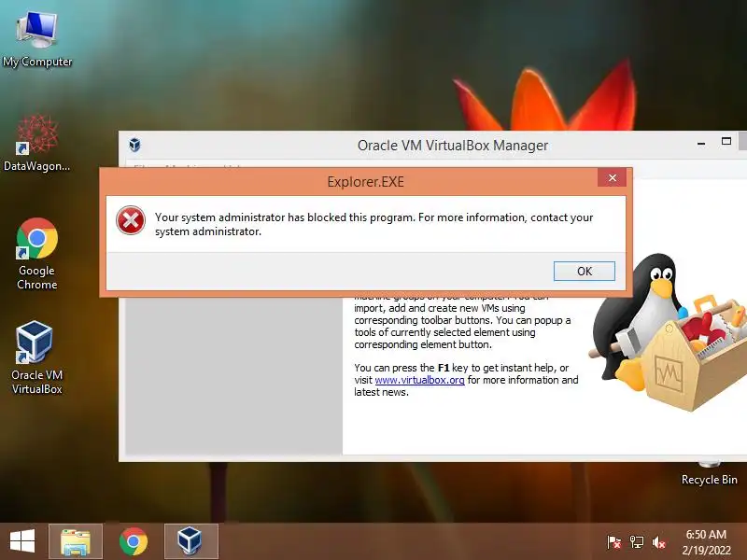Open Action Center flag in system tray
Screen dimensions: 747x560
614,542
